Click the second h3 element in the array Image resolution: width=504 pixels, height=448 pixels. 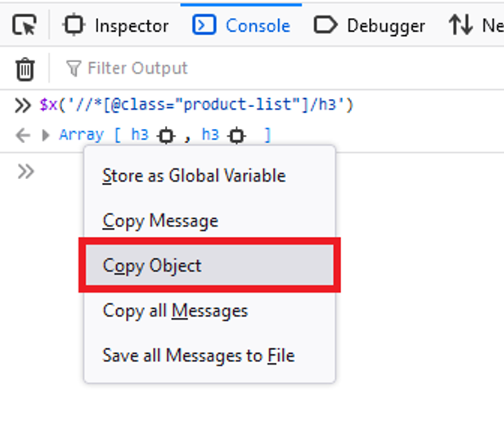(x=210, y=135)
